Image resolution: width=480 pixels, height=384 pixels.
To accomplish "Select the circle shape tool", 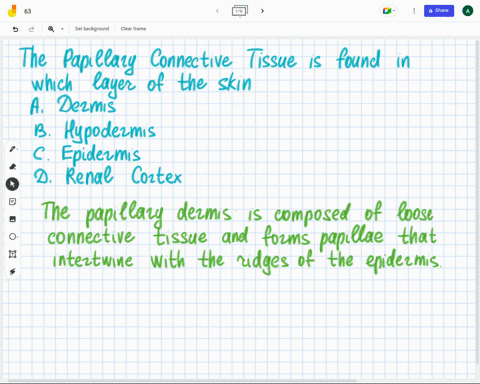I will click(13, 237).
